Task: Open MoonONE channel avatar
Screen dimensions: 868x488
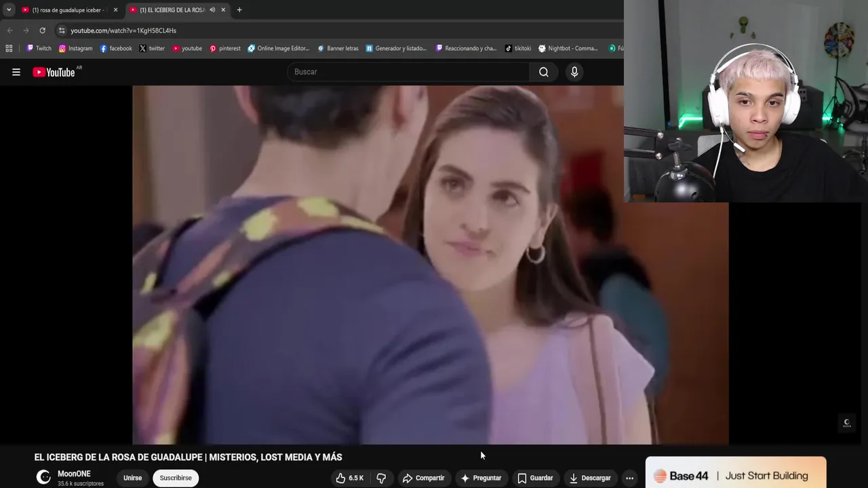Action: [43, 477]
